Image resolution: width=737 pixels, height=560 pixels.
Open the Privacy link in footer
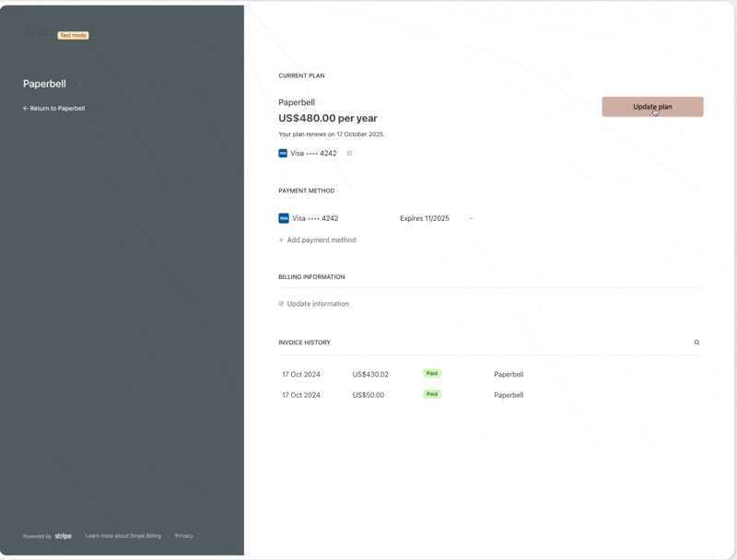pyautogui.click(x=184, y=536)
